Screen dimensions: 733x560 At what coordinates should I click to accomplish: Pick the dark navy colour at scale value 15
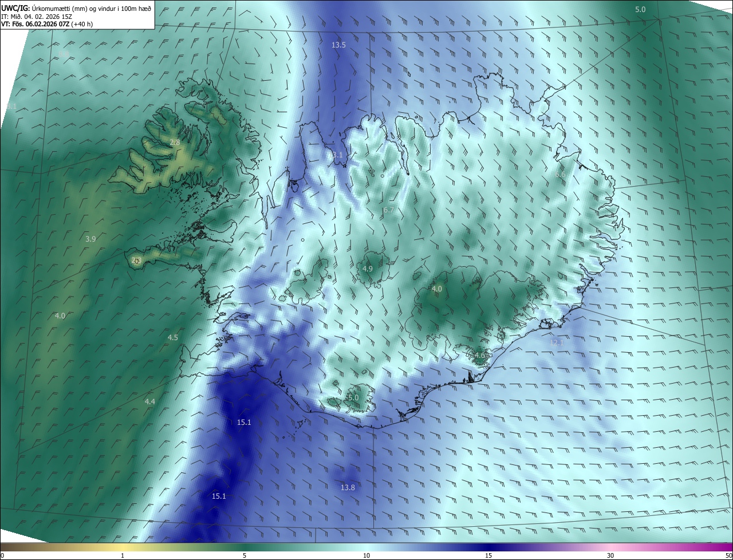pos(488,547)
